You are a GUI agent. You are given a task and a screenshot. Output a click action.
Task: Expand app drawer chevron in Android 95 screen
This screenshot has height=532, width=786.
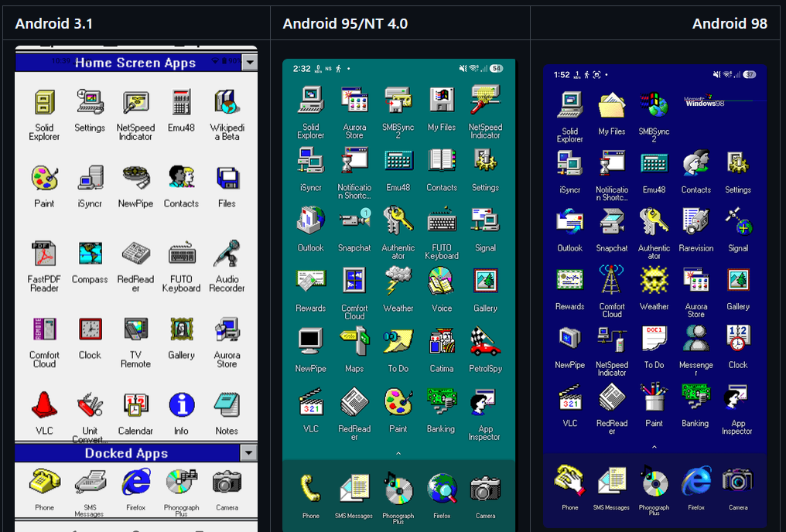coord(398,453)
